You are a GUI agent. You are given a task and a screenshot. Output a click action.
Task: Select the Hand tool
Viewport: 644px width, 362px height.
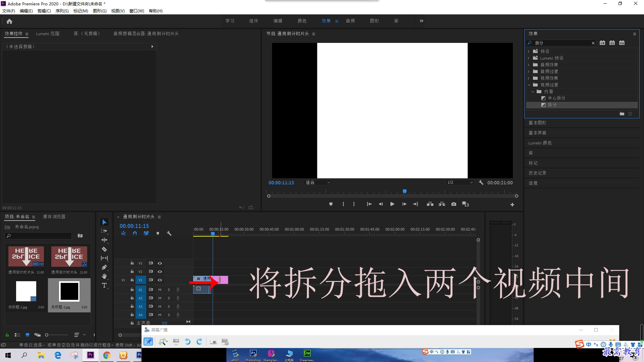[x=104, y=276]
